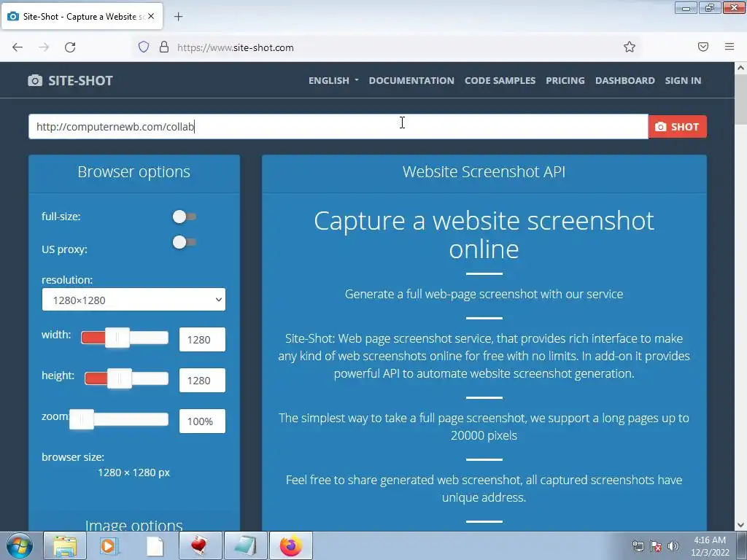747x560 pixels.
Task: Open the resolution dropdown showing 1280×1280
Action: (x=133, y=300)
